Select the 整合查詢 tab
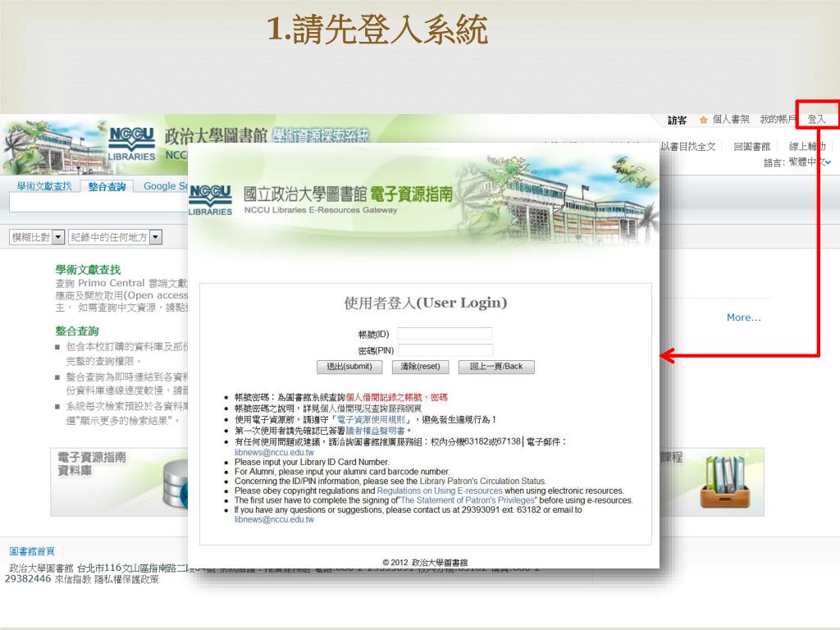840x630 pixels. [107, 186]
